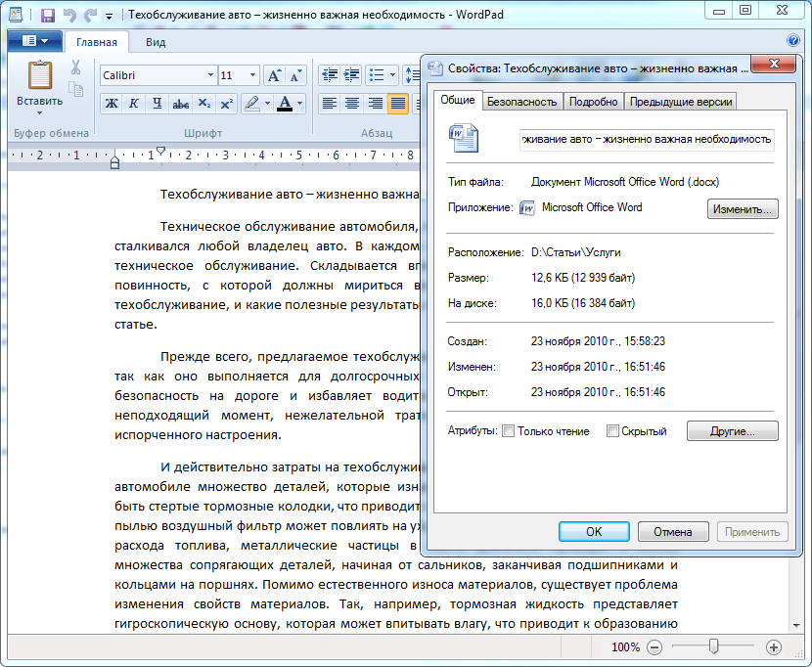Click the file name text field

point(647,139)
